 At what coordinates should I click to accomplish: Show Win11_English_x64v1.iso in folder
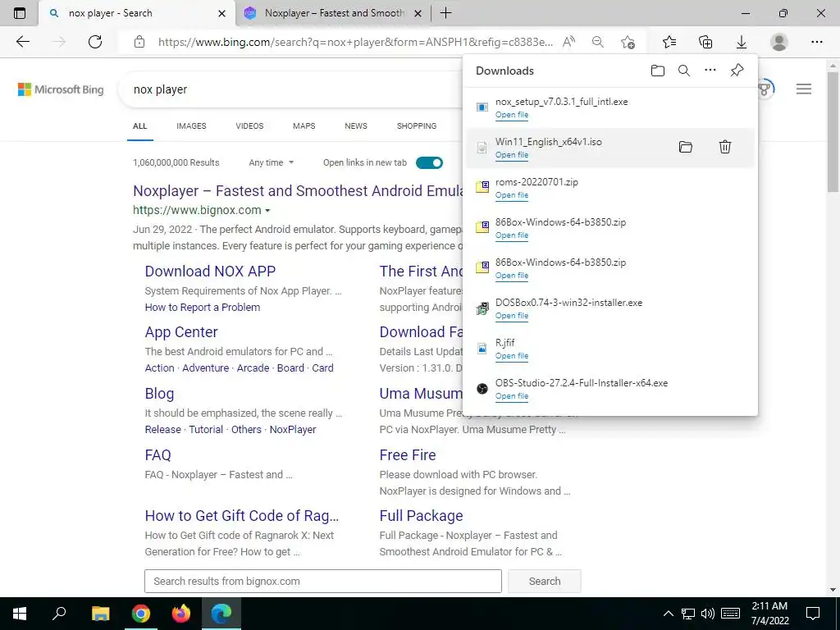click(x=686, y=147)
